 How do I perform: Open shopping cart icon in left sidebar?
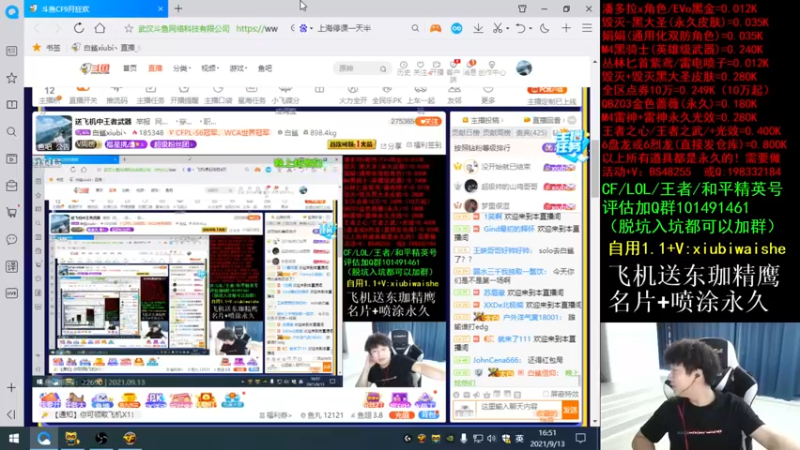[11, 212]
